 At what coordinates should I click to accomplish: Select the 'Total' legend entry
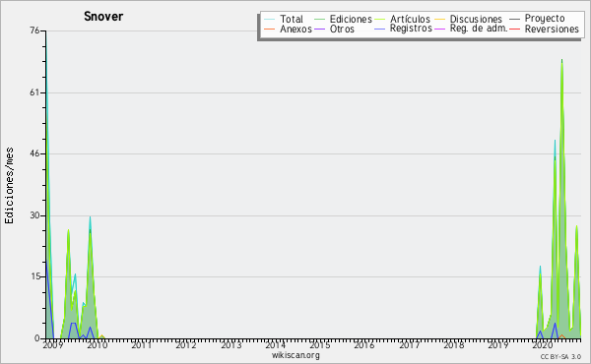tap(292, 19)
